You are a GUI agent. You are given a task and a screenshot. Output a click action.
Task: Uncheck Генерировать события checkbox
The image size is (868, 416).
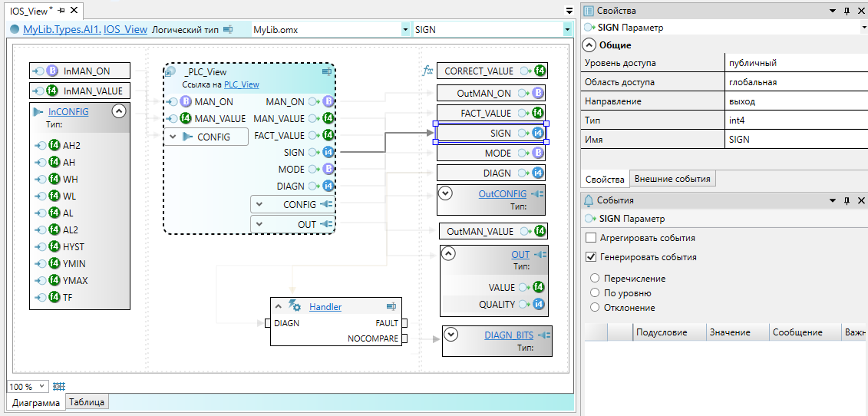(x=591, y=257)
